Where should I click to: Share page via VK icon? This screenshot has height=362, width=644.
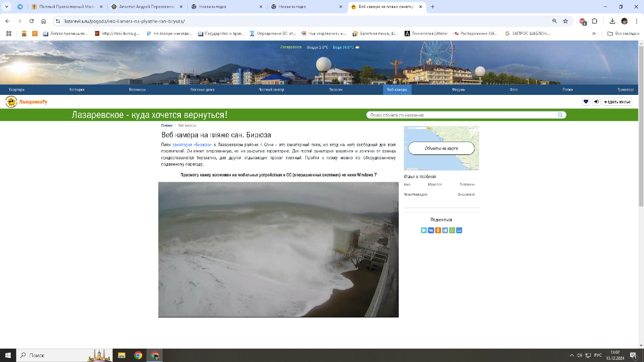coord(431,230)
